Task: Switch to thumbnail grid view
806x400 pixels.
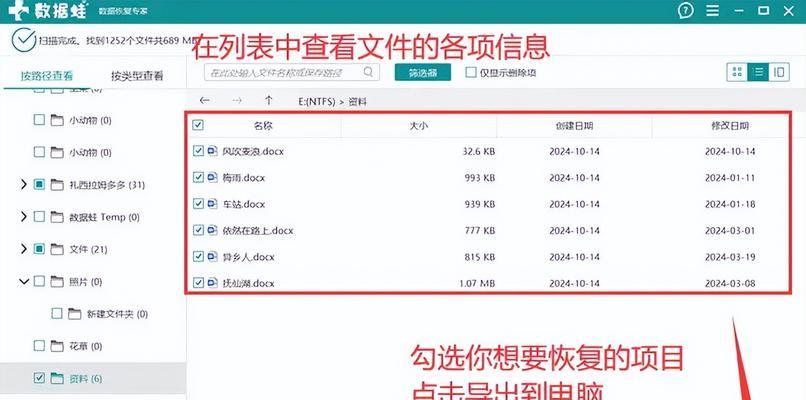Action: click(x=737, y=72)
